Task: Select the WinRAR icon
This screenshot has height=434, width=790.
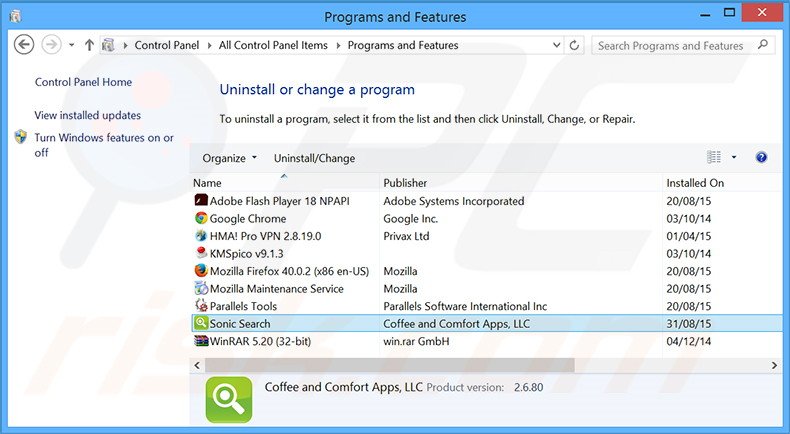Action: click(201, 340)
